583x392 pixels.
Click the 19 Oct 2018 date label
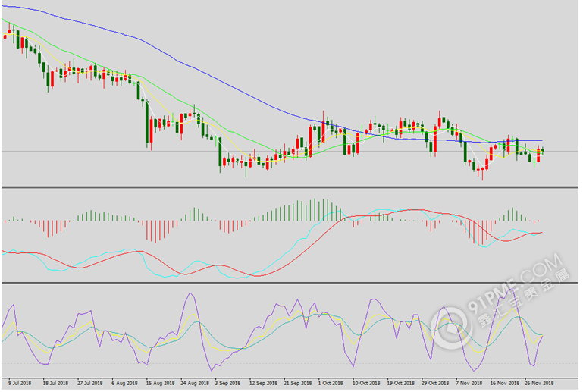[400, 383]
